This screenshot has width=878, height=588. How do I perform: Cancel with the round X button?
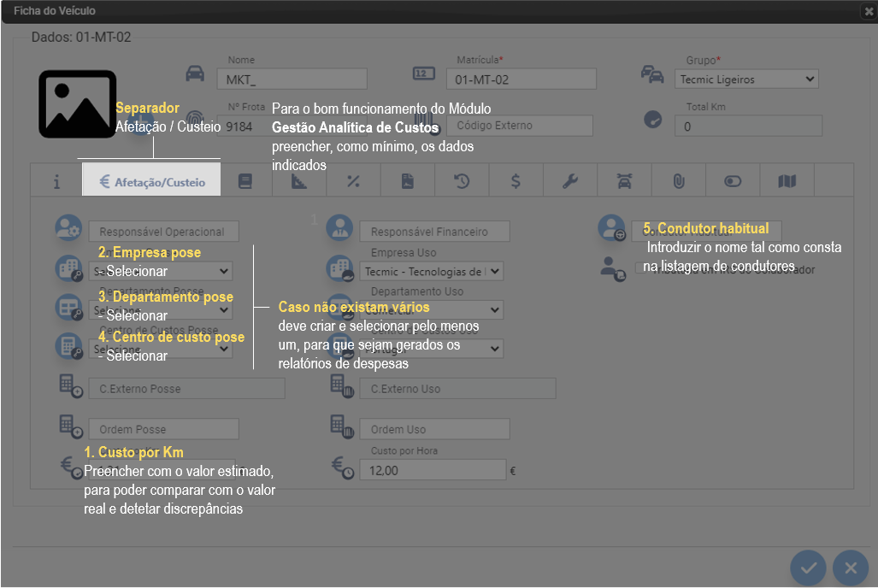pyautogui.click(x=851, y=567)
